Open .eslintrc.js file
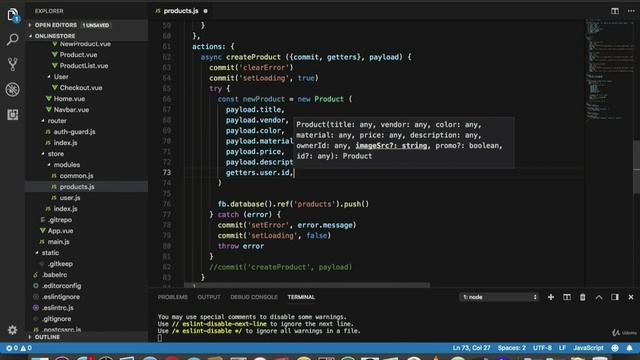Viewport: 640px width, 360px height. click(x=58, y=308)
